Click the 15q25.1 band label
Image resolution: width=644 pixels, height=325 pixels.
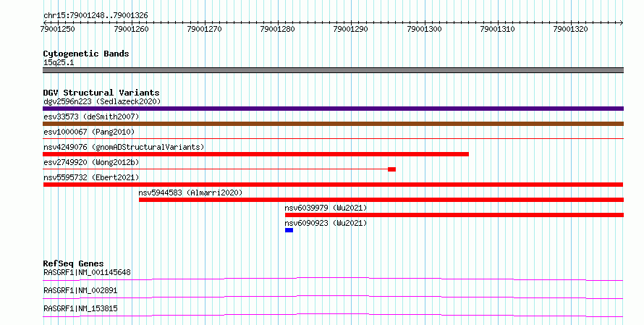[59, 63]
